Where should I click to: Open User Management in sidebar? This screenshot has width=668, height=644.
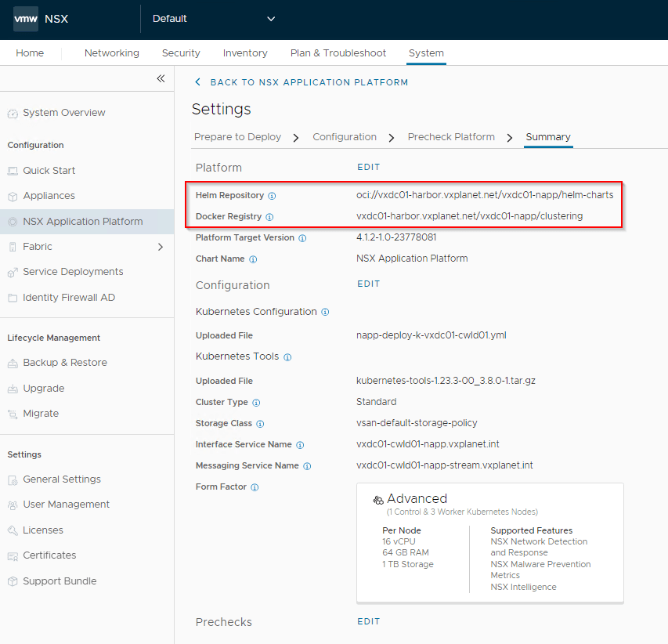(x=66, y=505)
